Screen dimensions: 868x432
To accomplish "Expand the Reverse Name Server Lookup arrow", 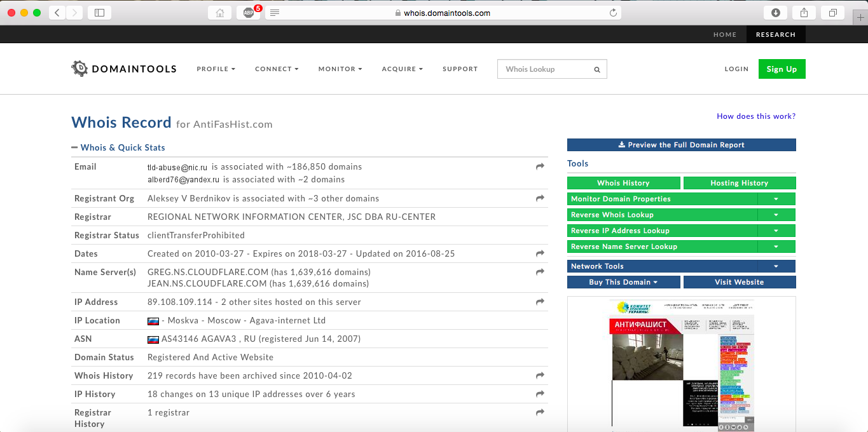I will (x=776, y=246).
